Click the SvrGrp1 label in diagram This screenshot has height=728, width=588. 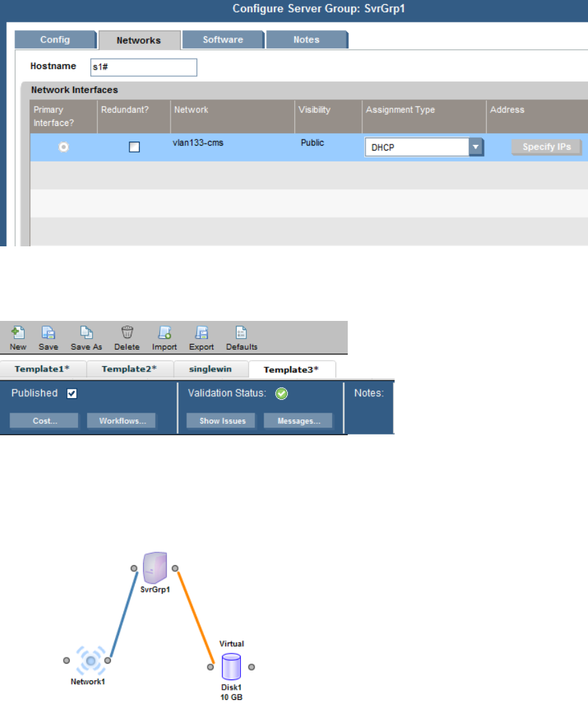click(x=155, y=590)
